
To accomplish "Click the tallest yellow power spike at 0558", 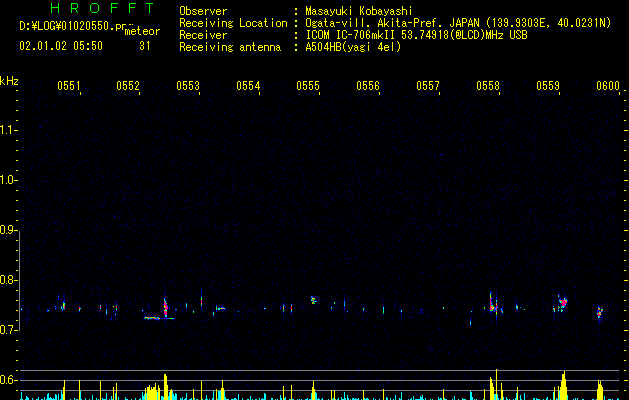I will [497, 384].
